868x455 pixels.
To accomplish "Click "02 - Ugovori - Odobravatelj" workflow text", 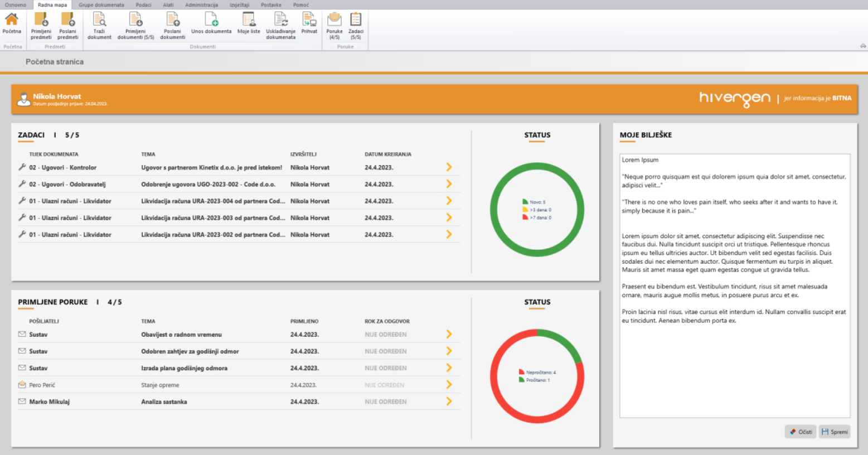I will click(67, 184).
